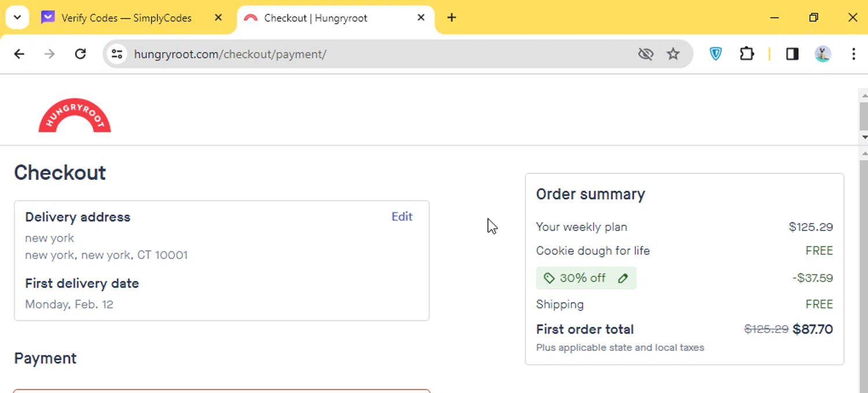This screenshot has height=393, width=868.
Task: Open the side panel icon
Action: [792, 54]
